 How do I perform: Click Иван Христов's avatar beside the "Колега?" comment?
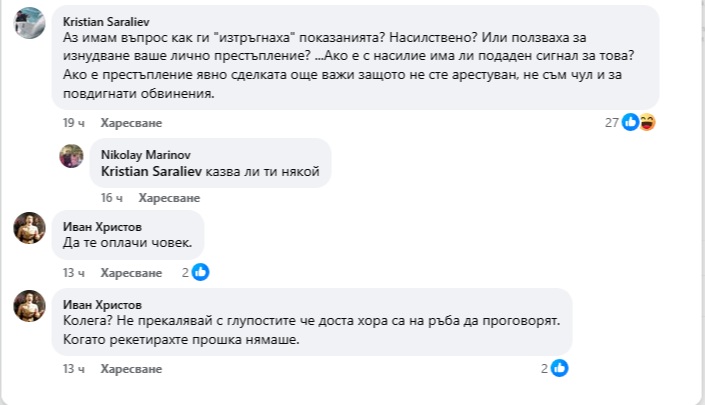tap(29, 305)
